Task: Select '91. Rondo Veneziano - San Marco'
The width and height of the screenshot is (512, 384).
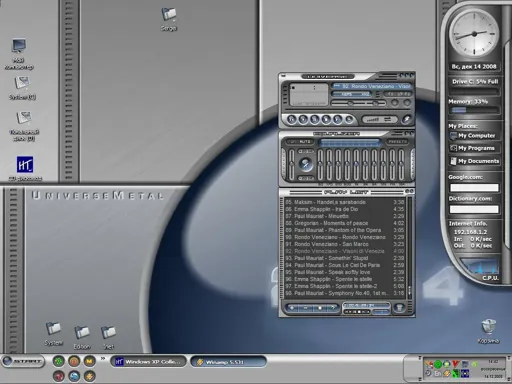Action: [344, 244]
